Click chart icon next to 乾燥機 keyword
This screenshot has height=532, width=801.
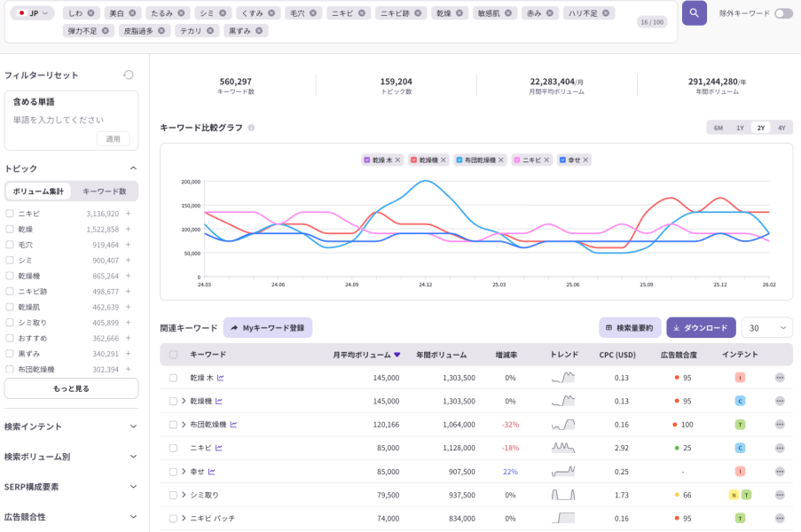click(x=219, y=401)
